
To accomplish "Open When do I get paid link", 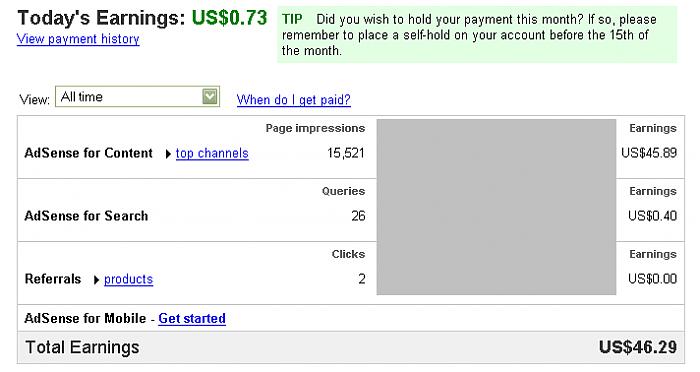I will 293,99.
